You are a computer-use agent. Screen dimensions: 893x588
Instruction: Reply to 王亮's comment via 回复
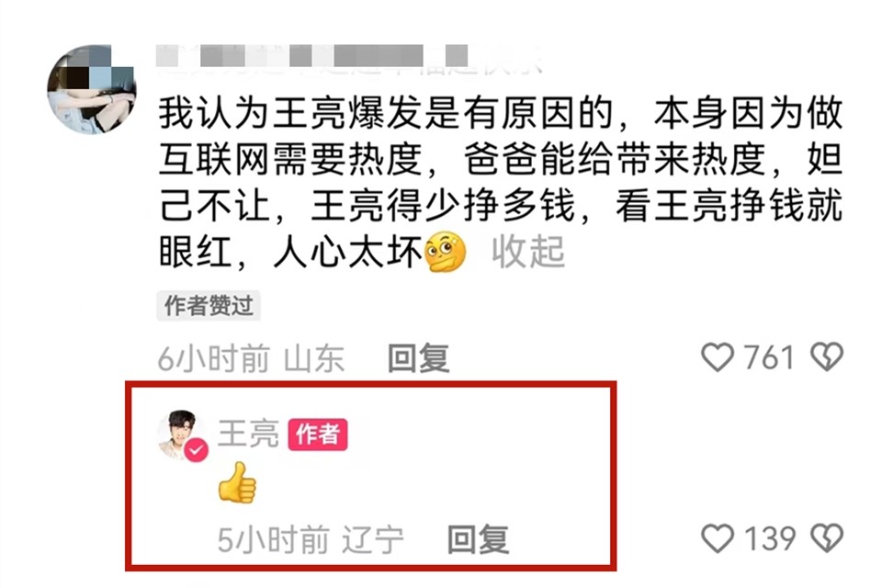pos(478,539)
